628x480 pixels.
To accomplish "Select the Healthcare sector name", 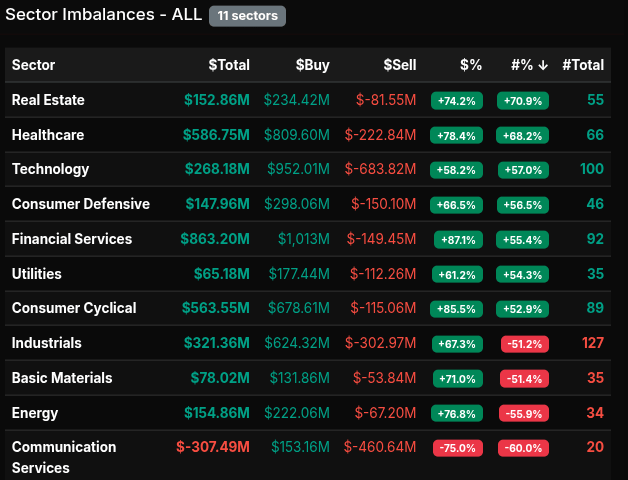I will 48,135.
